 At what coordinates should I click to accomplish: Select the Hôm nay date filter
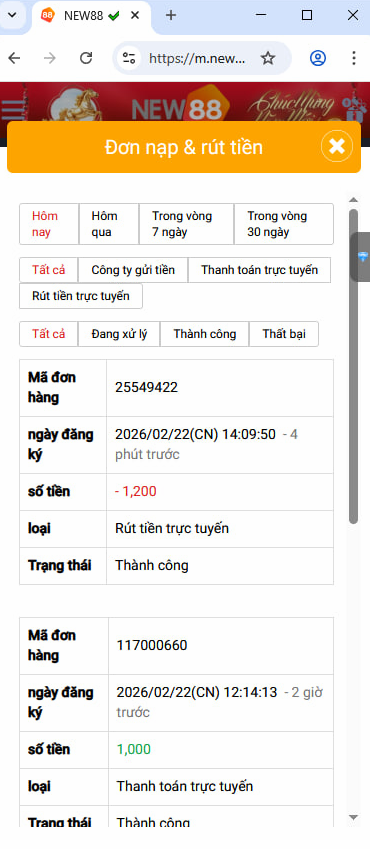(x=49, y=224)
